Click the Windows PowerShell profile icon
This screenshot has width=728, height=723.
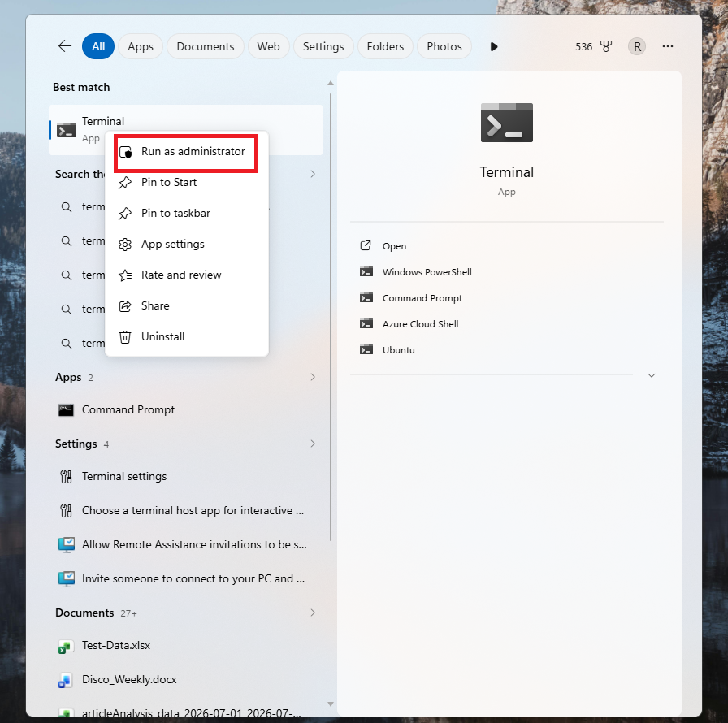click(x=366, y=272)
